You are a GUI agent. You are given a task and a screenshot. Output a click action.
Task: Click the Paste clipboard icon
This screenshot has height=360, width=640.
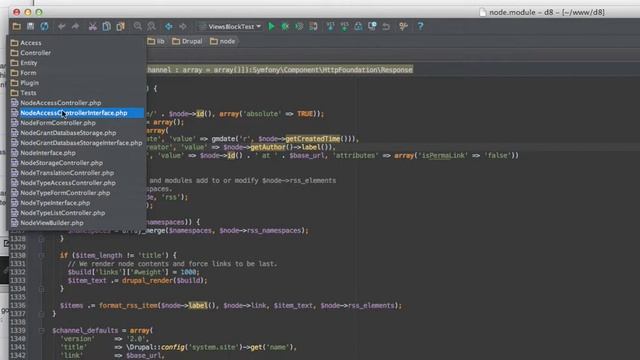click(120, 27)
